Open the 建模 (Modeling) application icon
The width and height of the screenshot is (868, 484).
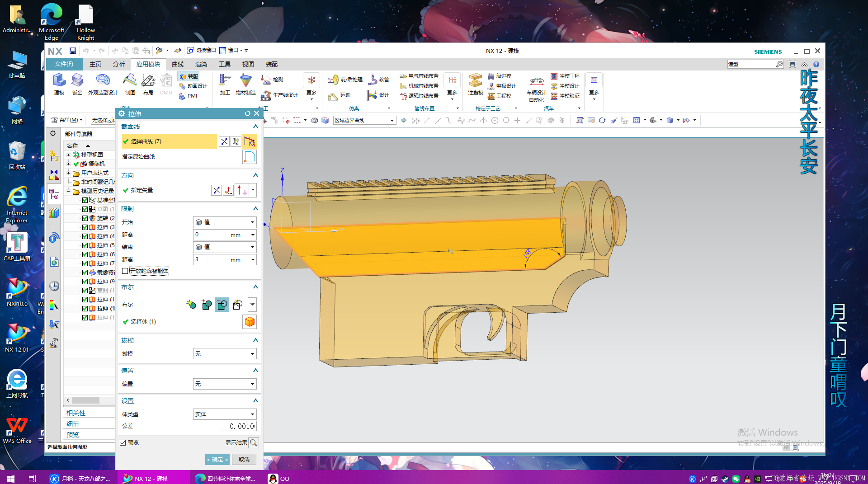(59, 84)
